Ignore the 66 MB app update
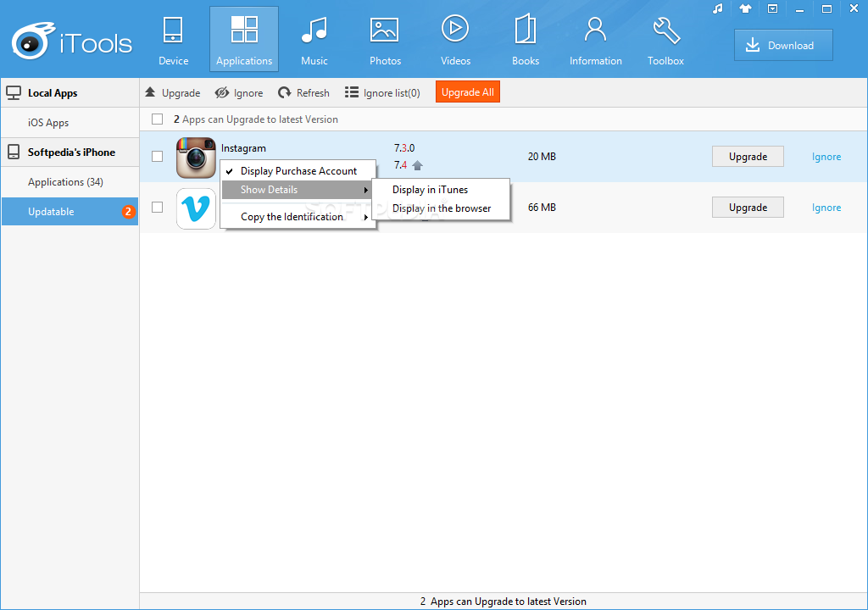The height and width of the screenshot is (610, 868). tap(826, 208)
